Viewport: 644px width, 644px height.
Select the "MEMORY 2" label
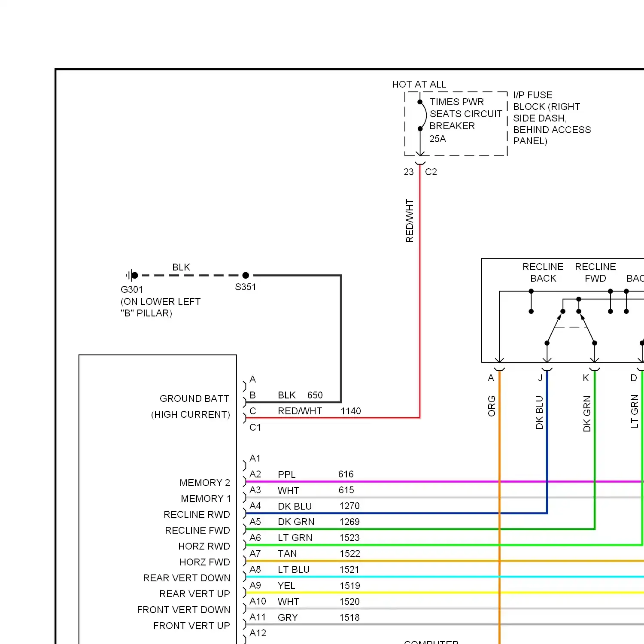205,483
